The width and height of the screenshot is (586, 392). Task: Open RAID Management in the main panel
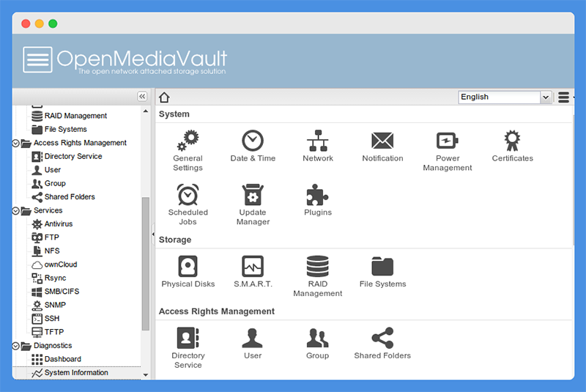tap(318, 276)
